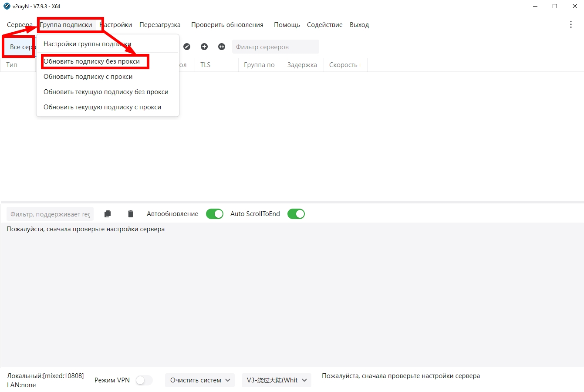Click the pencil edit subscription icon
Screen dimensions: 584x392
[x=187, y=47]
